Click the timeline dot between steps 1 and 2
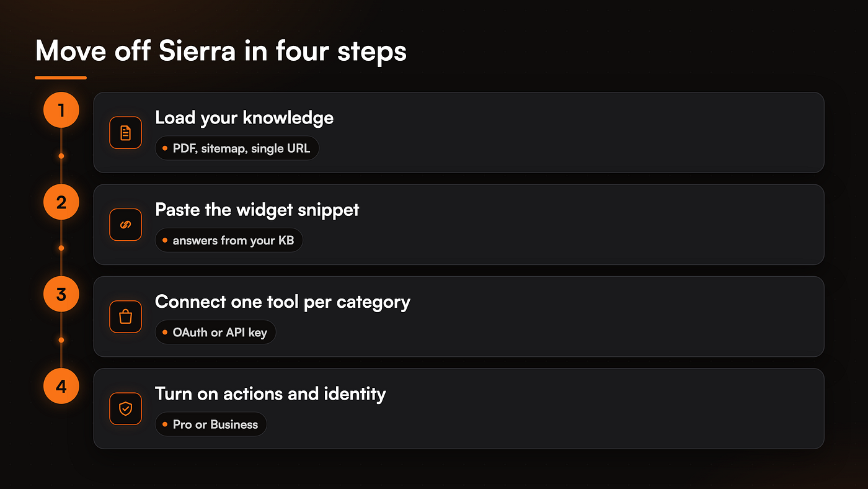The image size is (868, 489). pos(61,156)
